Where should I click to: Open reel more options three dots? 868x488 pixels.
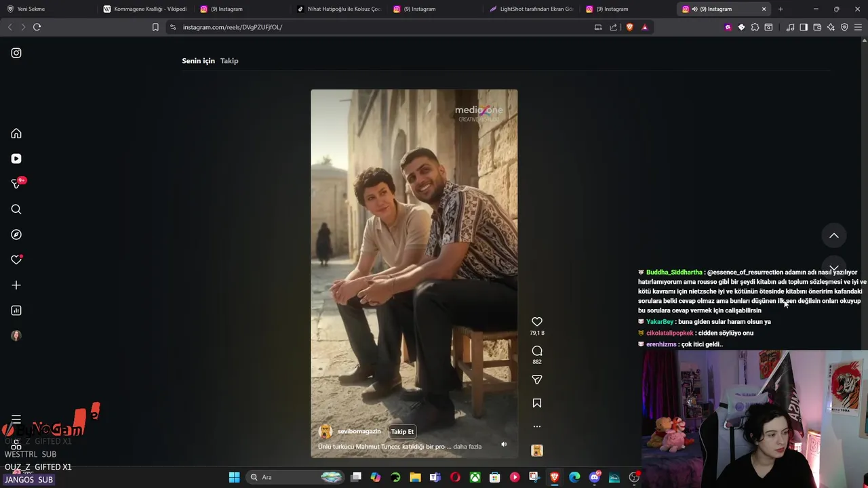(537, 426)
